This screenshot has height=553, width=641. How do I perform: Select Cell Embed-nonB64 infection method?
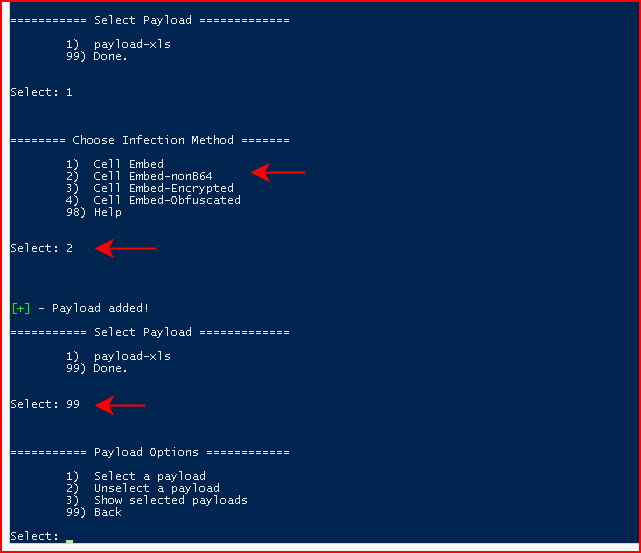click(139, 176)
